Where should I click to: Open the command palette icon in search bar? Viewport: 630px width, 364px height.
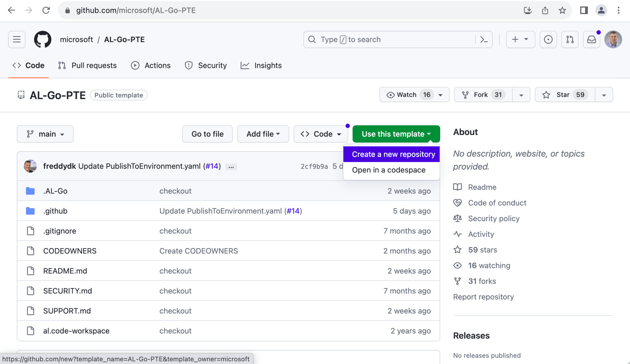tap(484, 39)
